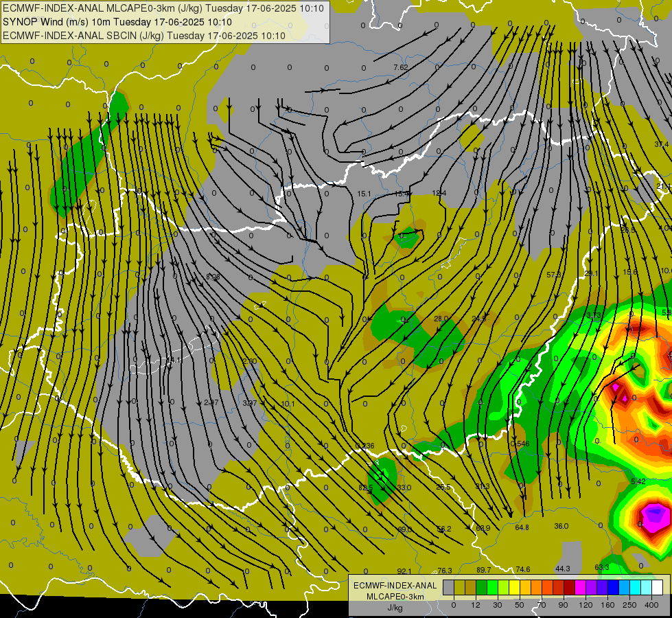Screen dimensions: 672x618
Task: Pick the dark green legend swatch
Action: [x=482, y=587]
